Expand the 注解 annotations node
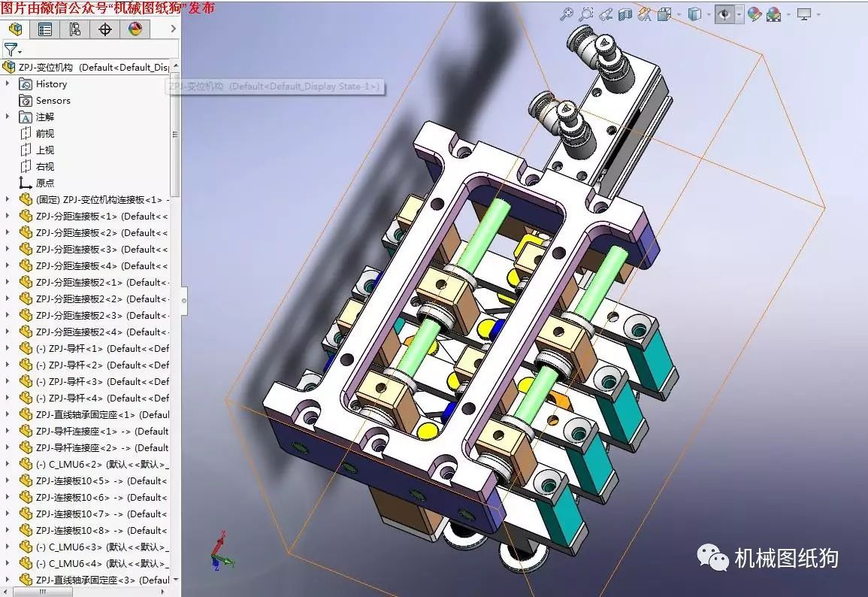868x597 pixels. [8, 117]
